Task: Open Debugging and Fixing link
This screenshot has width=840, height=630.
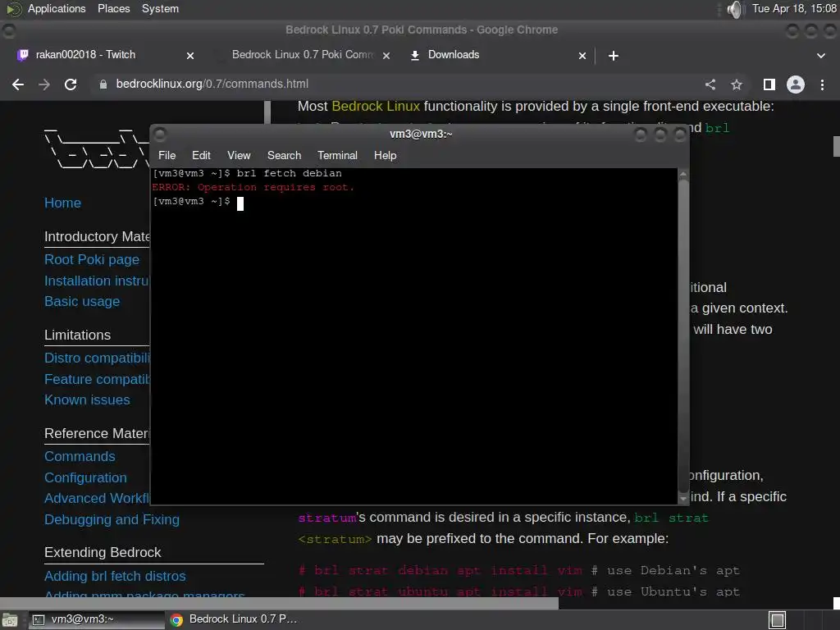Action: (112, 519)
